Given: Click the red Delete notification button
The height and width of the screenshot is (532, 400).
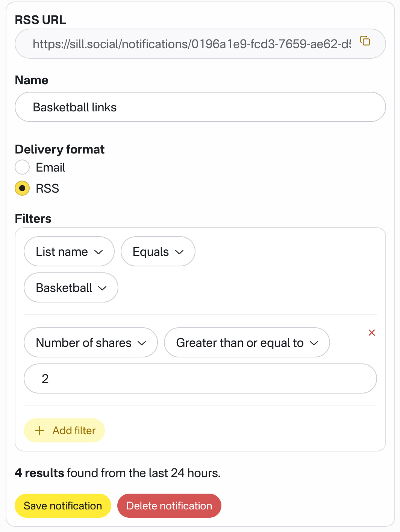Looking at the screenshot, I should point(169,506).
